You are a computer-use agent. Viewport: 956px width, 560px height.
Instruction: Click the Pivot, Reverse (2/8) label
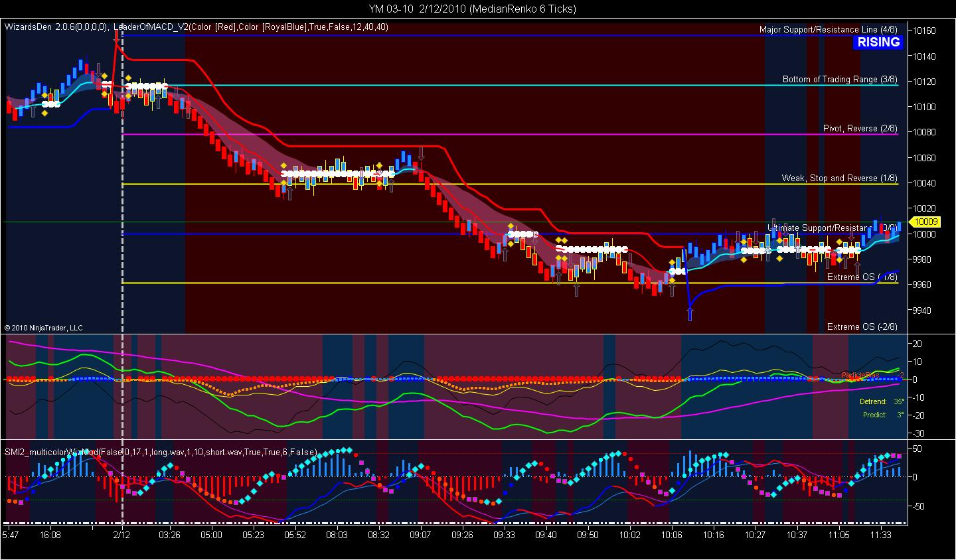click(860, 129)
